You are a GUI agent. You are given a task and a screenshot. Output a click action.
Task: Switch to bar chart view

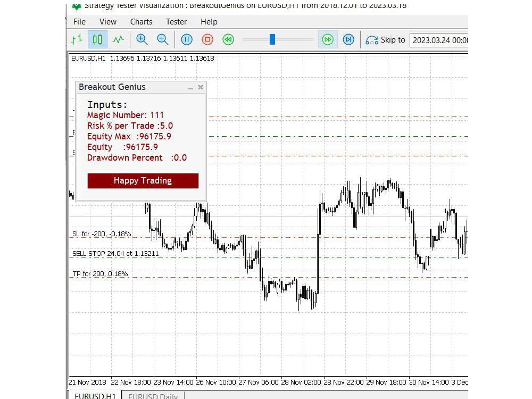pyautogui.click(x=76, y=39)
